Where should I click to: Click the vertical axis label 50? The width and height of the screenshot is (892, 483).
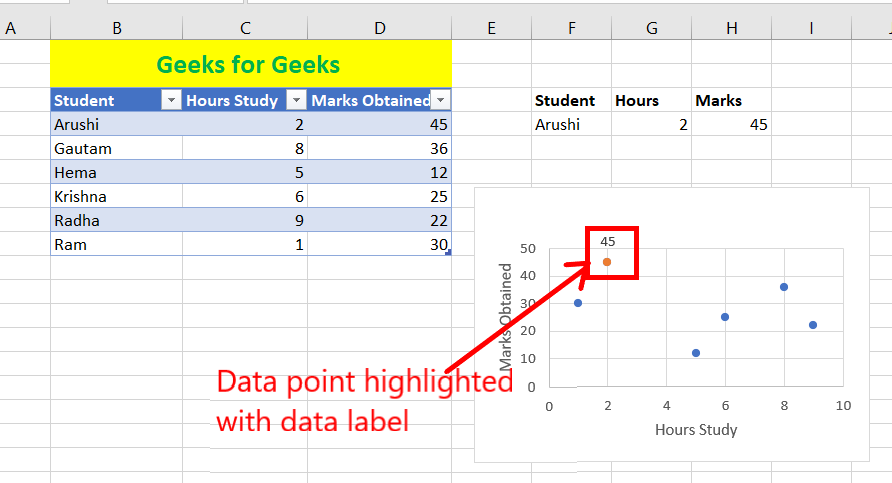(x=528, y=249)
